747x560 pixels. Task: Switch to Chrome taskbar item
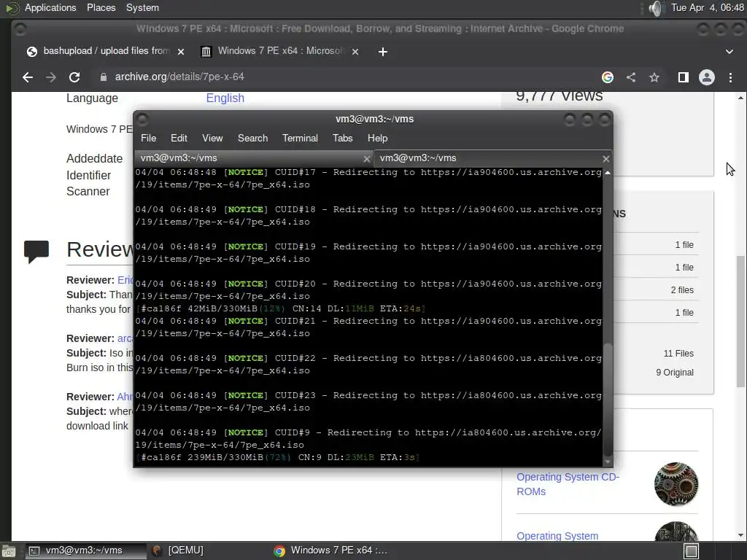pyautogui.click(x=331, y=551)
